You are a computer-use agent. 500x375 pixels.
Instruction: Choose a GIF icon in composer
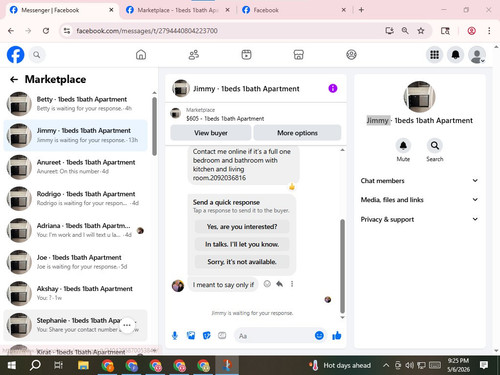click(222, 335)
